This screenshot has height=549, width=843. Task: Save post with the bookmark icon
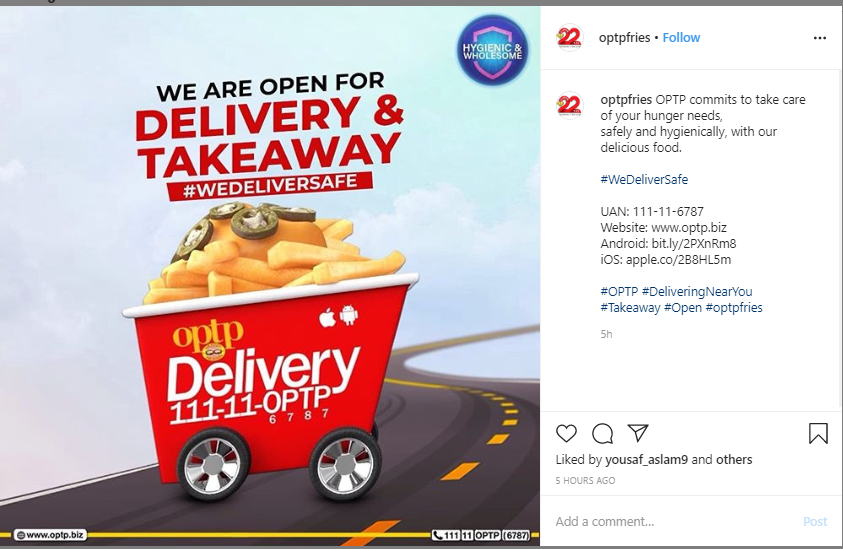[818, 433]
